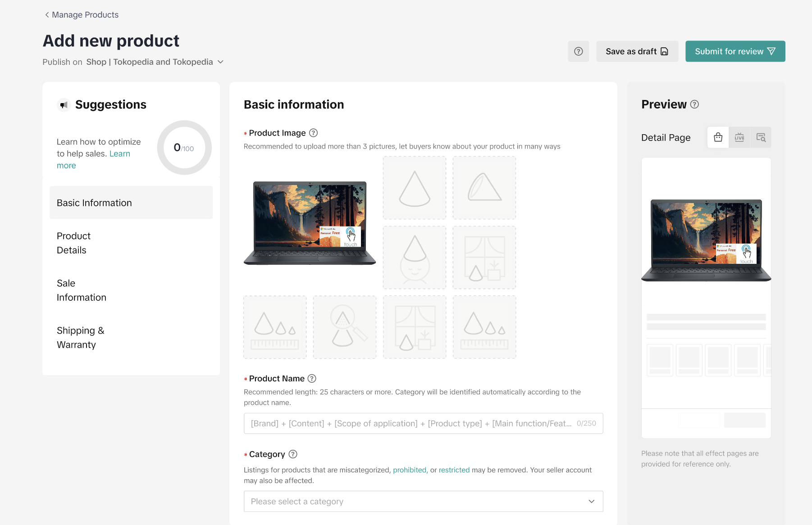The height and width of the screenshot is (525, 812).
Task: Click Save as draft button
Action: click(637, 51)
